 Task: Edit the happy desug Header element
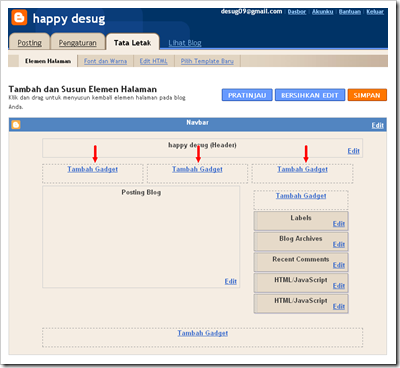353,151
